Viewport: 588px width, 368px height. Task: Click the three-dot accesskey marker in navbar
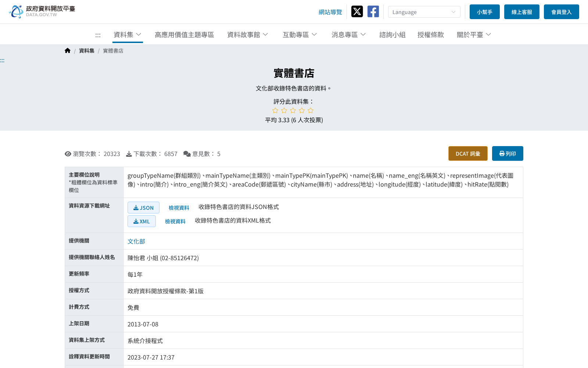pos(98,35)
